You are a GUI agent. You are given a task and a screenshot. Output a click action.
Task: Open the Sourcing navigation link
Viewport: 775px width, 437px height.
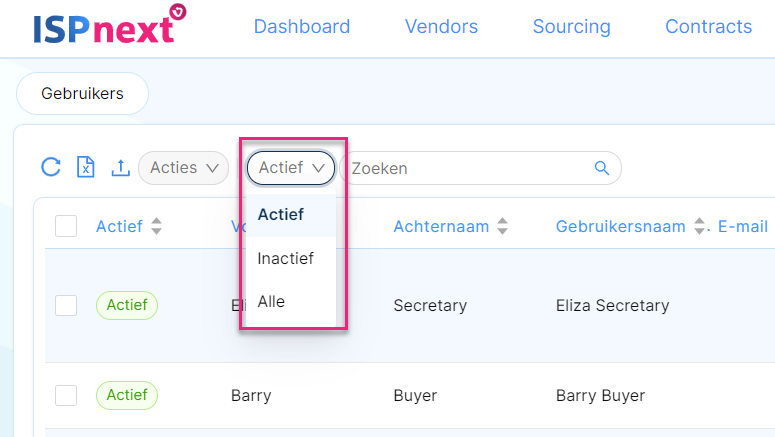[571, 26]
